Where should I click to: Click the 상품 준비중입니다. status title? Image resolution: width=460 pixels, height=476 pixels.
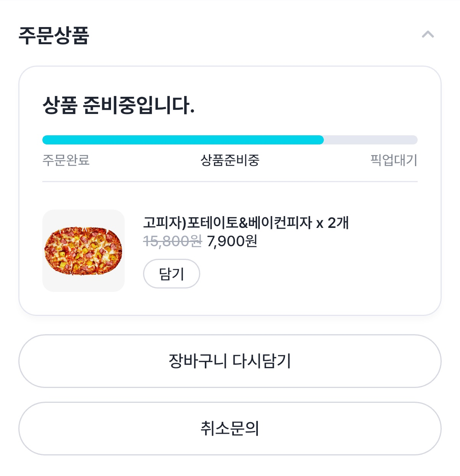118,105
